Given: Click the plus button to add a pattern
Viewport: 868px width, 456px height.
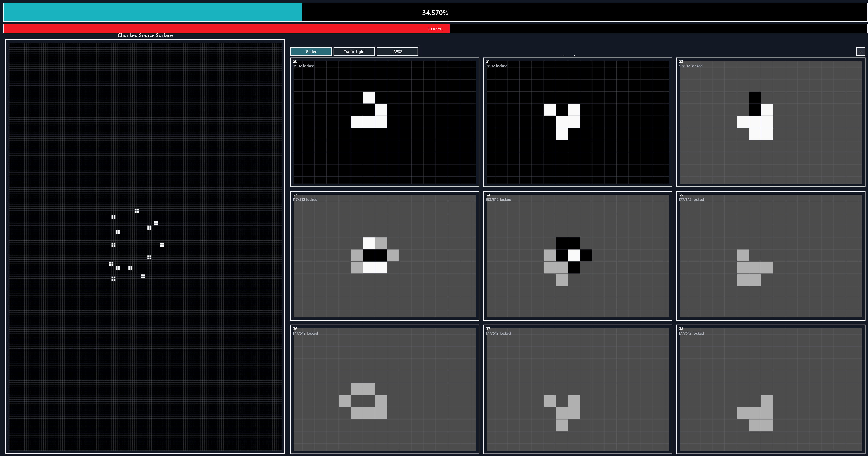Looking at the screenshot, I should [860, 52].
